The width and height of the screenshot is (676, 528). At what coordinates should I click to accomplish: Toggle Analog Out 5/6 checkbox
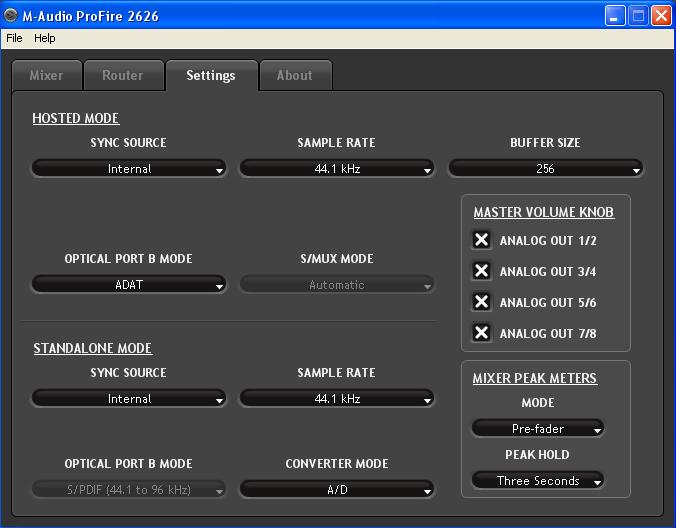point(481,302)
